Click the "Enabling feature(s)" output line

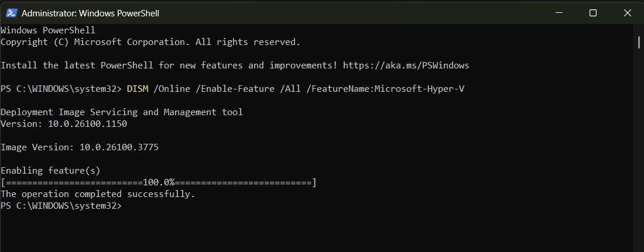click(51, 171)
